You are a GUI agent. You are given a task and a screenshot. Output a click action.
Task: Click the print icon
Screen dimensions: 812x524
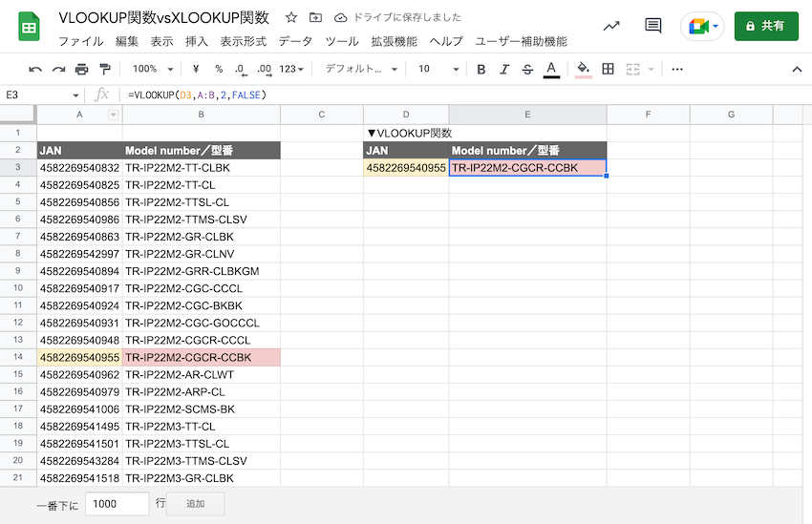point(81,69)
